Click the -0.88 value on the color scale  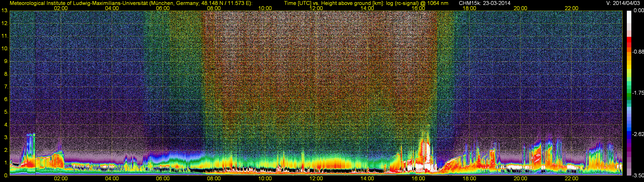pyautogui.click(x=638, y=52)
